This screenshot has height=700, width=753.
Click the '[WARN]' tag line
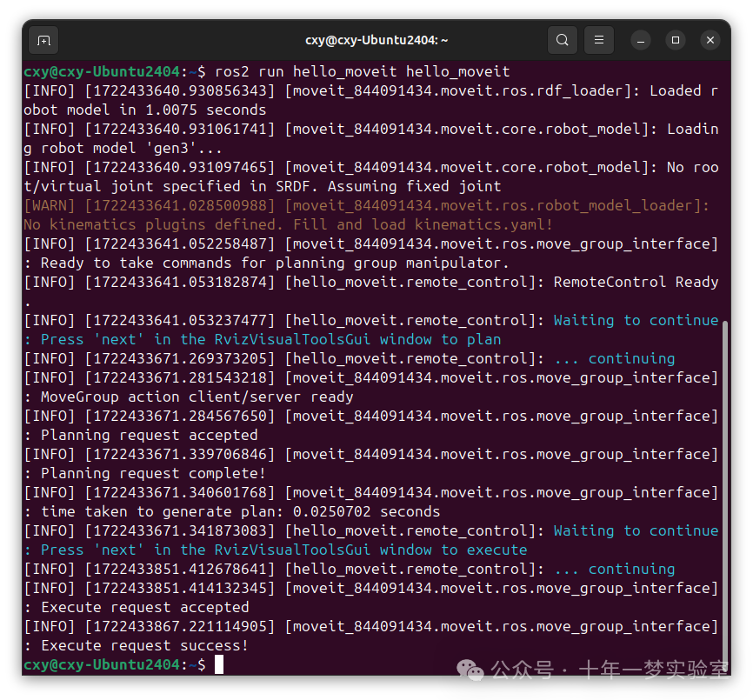pyautogui.click(x=366, y=206)
